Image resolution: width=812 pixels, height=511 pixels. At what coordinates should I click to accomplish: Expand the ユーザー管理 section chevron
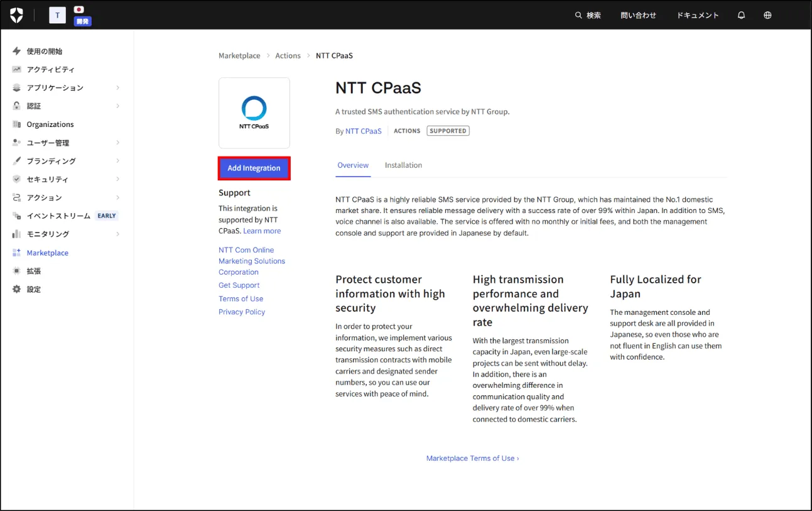117,143
